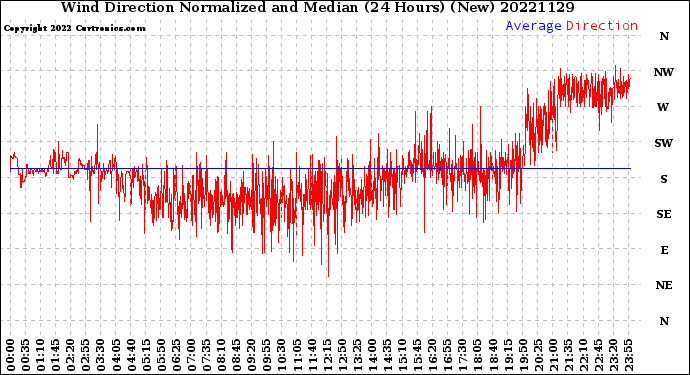Click the 19:15 time label
This screenshot has height=375, width=690.
(508, 355)
